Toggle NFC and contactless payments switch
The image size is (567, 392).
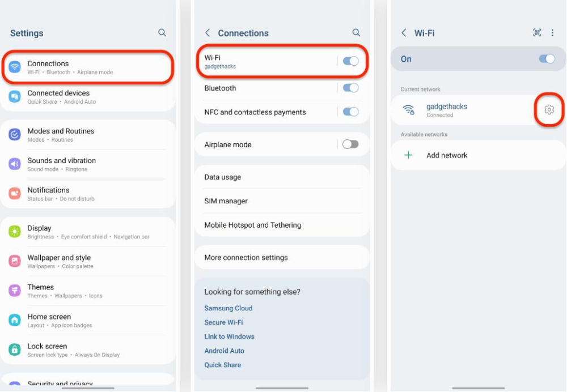pos(350,112)
